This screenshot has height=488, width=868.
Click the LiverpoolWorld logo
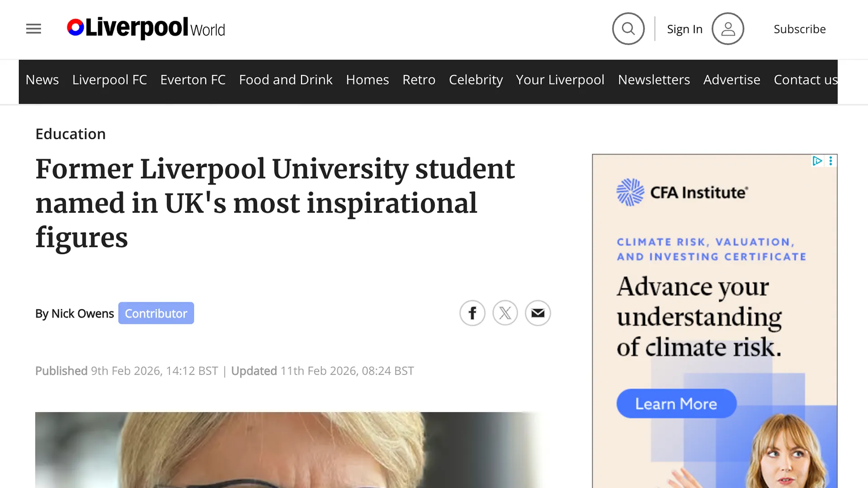coord(146,28)
